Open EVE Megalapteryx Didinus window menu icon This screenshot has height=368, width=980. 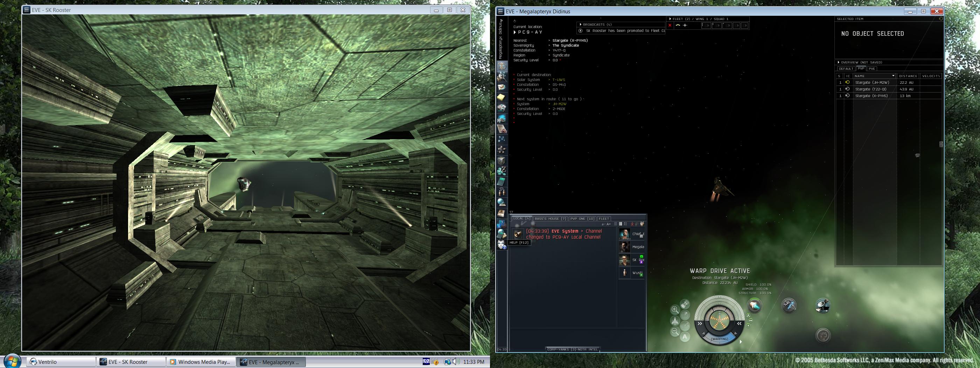(500, 12)
